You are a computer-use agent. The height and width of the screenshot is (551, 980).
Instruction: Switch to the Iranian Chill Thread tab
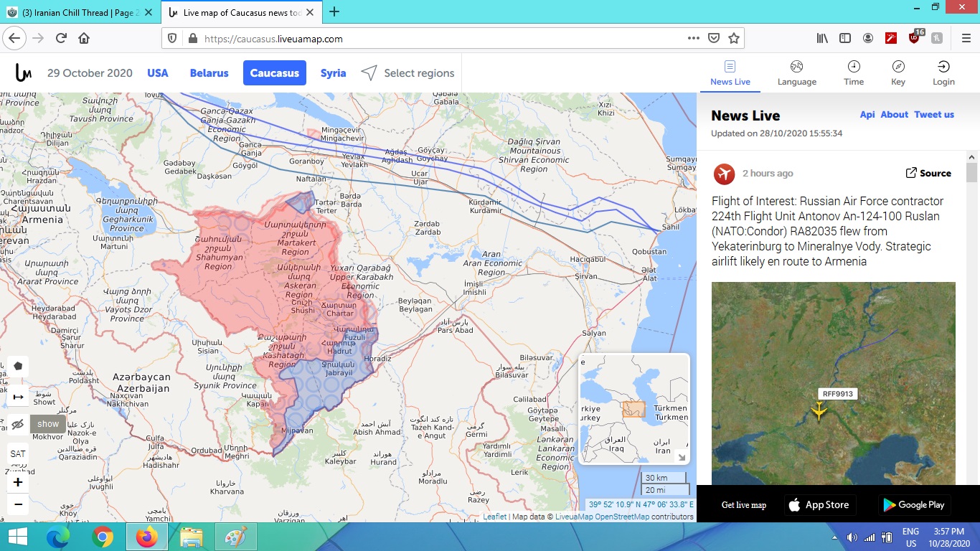coord(80,12)
